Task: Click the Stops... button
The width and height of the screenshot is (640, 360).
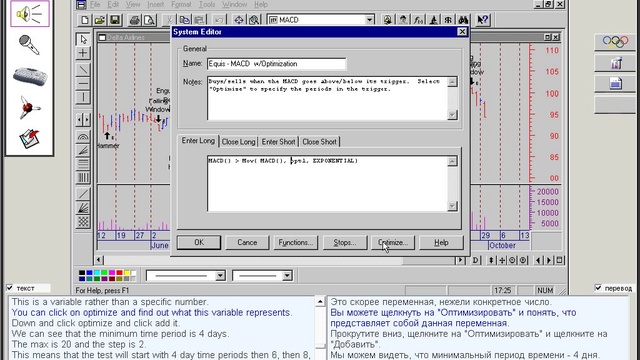Action: pyautogui.click(x=345, y=242)
